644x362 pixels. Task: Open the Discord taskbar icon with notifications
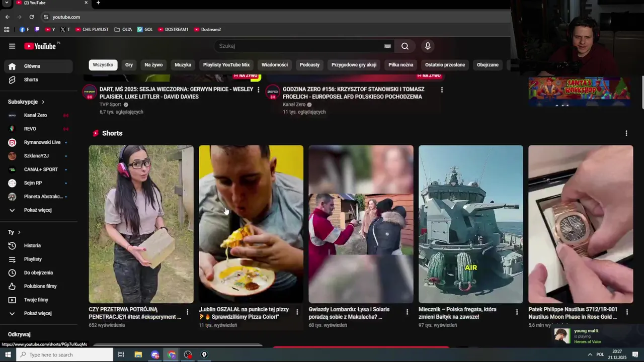tap(155, 355)
